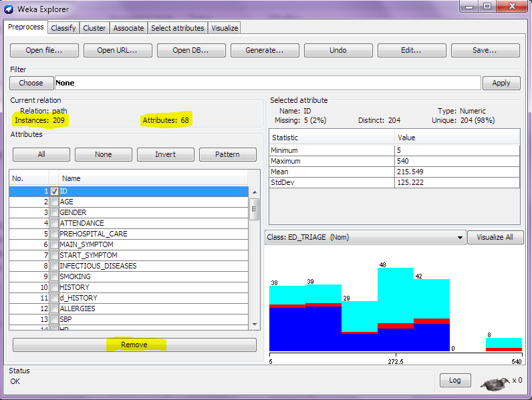Click the Open DB... button
This screenshot has width=532, height=400.
coord(191,50)
